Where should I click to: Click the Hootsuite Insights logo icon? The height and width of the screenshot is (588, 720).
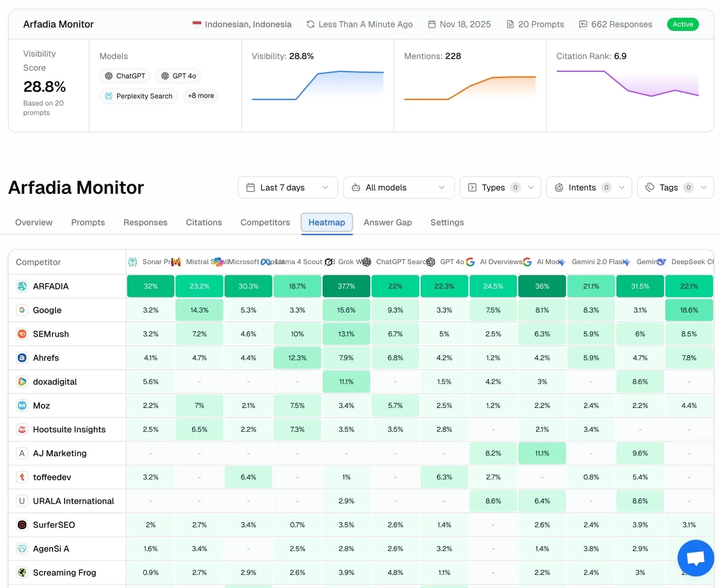pos(22,429)
